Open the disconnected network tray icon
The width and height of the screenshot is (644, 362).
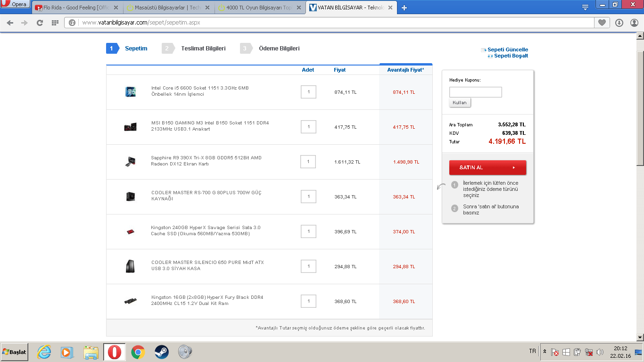pos(589,352)
